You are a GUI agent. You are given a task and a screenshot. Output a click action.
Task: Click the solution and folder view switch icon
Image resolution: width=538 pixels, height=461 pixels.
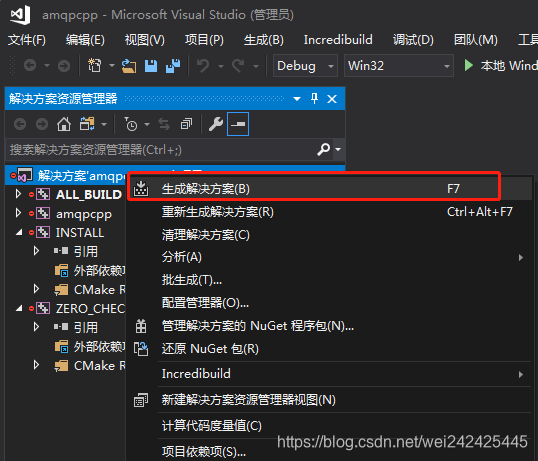coord(87,124)
